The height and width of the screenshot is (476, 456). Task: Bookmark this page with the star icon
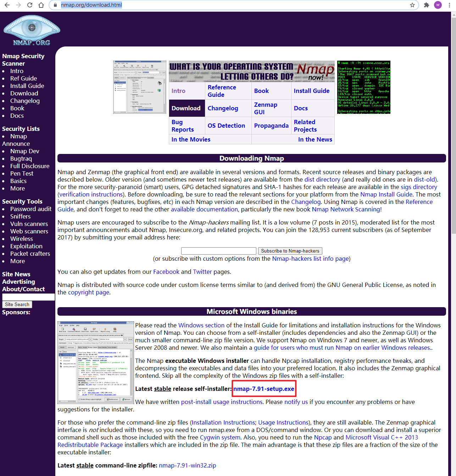pyautogui.click(x=412, y=5)
